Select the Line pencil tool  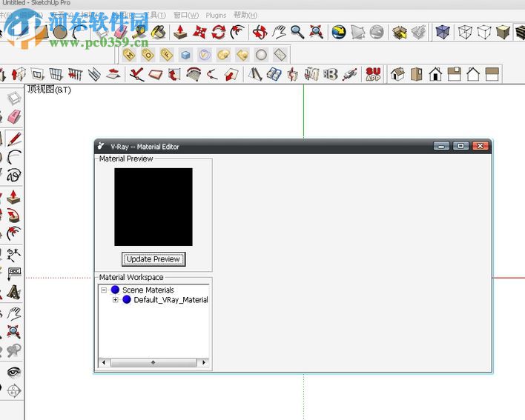14,139
